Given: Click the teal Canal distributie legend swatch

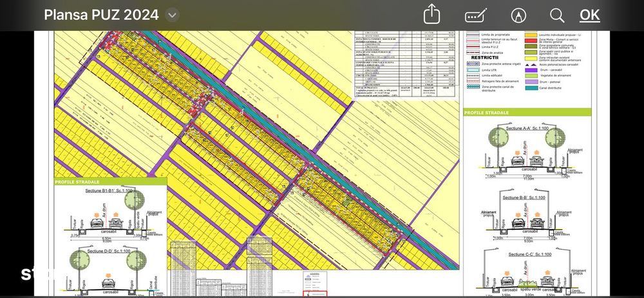Looking at the screenshot, I should pos(531,88).
